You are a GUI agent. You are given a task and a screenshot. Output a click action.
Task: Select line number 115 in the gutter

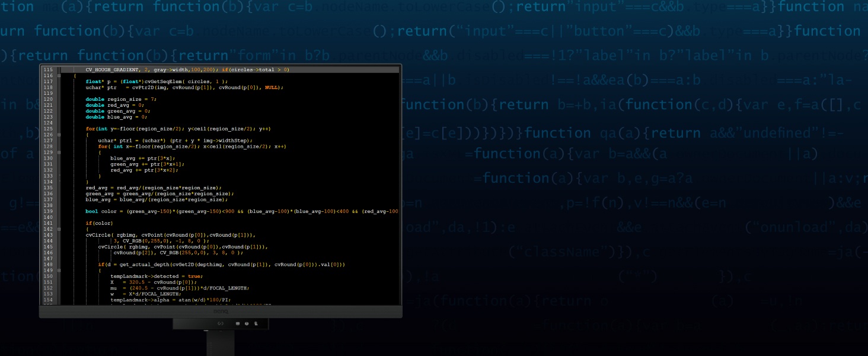47,70
